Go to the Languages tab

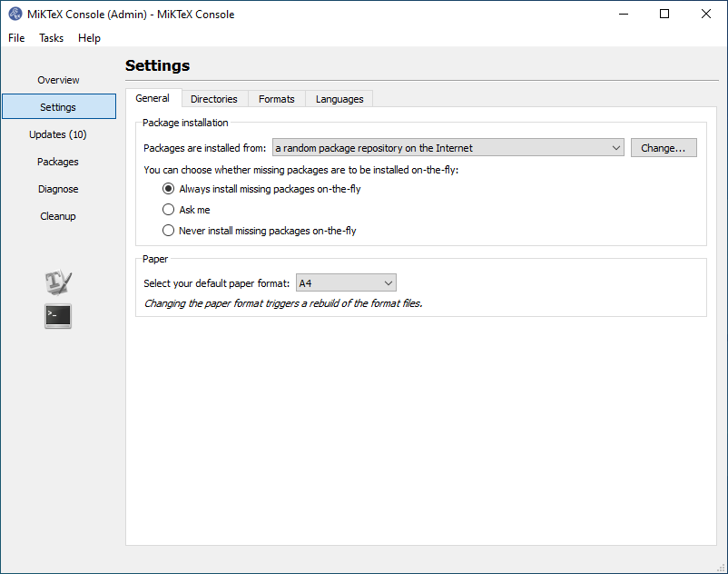339,99
